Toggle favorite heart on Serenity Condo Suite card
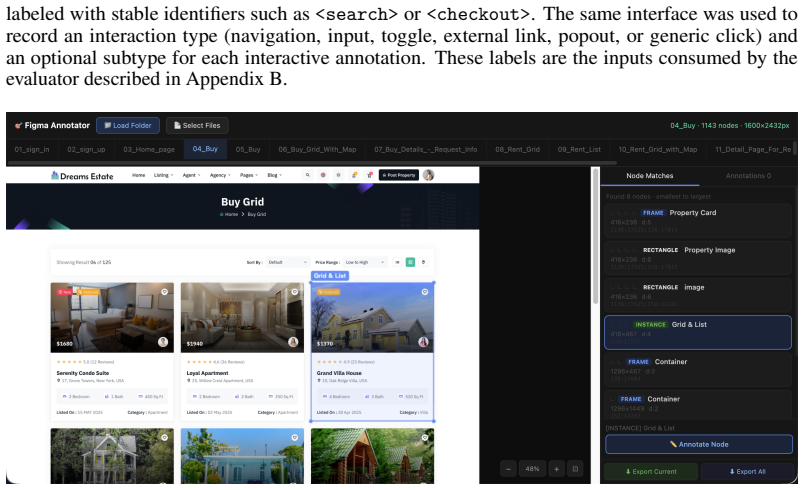 [165, 292]
